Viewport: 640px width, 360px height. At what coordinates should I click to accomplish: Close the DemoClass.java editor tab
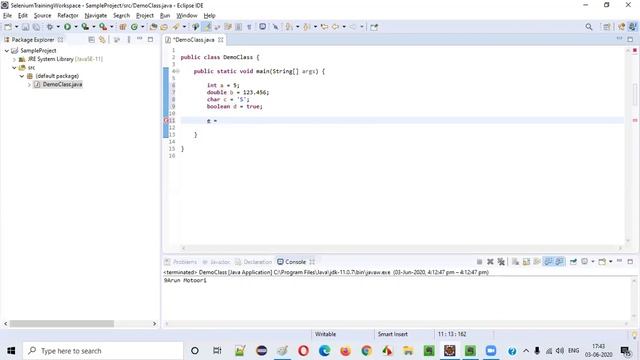click(221, 40)
